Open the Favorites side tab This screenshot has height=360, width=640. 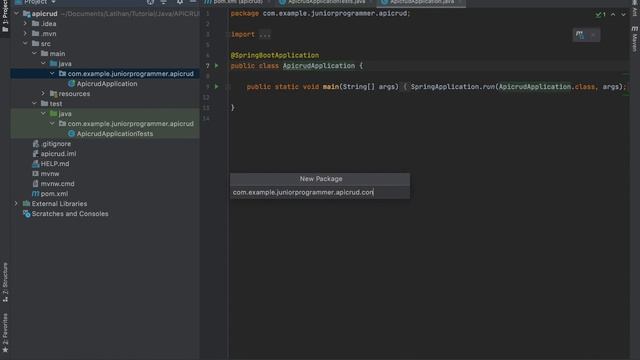pyautogui.click(x=5, y=333)
